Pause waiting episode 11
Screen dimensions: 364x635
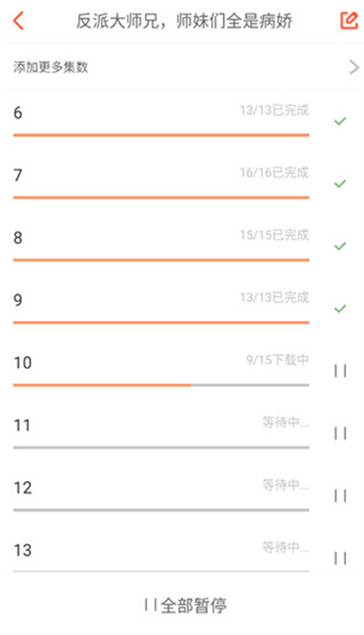point(340,434)
